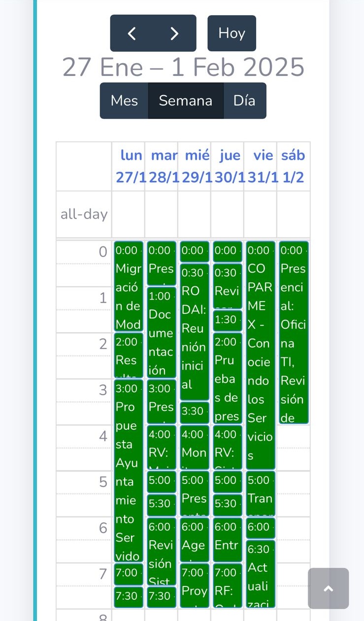The image size is (364, 621).
Task: Open the jue 30/1 day header
Action: tap(230, 167)
